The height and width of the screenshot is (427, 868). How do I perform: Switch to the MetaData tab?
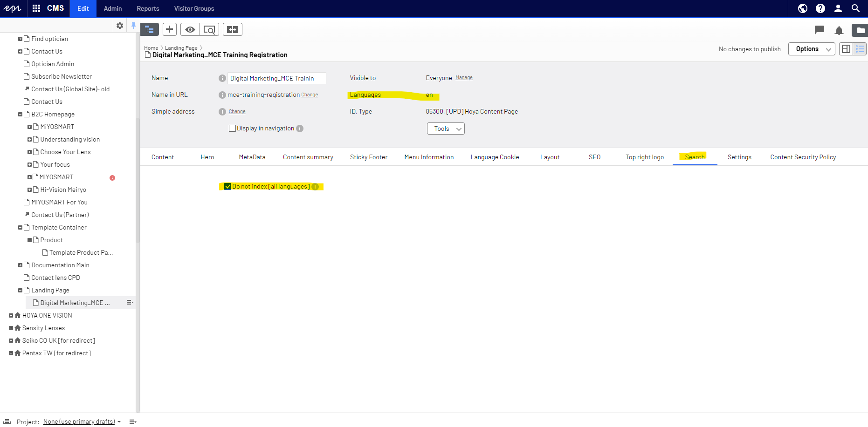(252, 157)
